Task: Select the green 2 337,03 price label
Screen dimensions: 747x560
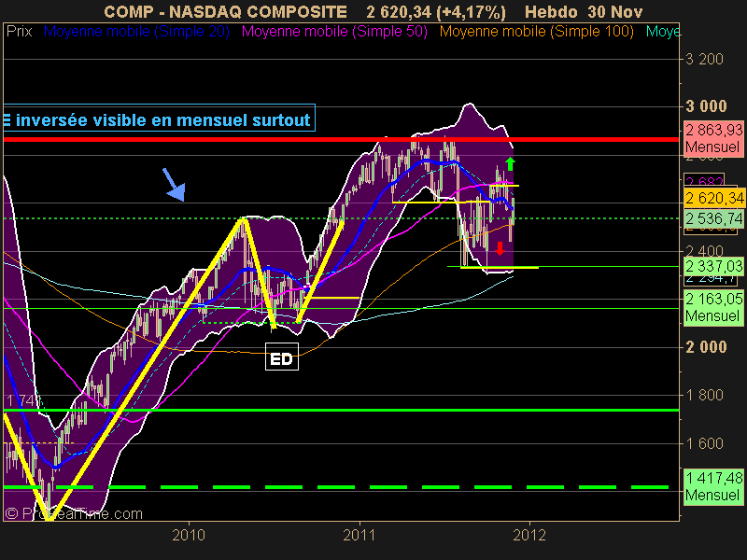Action: [713, 266]
